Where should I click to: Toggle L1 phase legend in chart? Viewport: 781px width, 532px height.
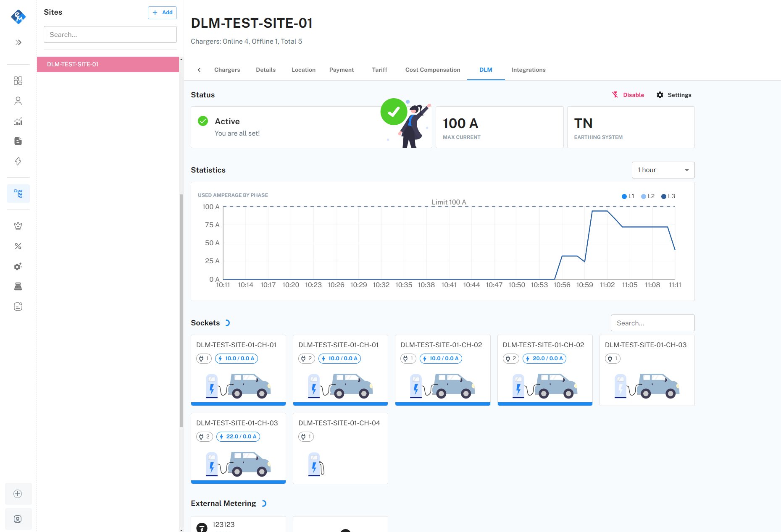pos(628,196)
